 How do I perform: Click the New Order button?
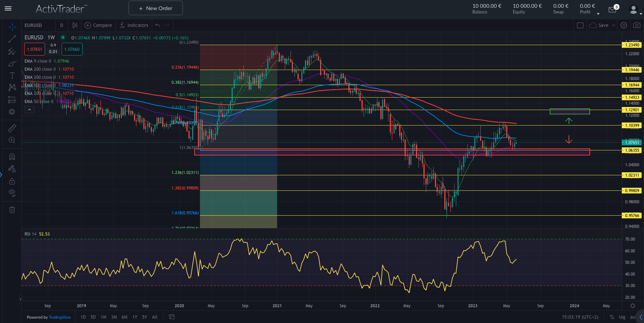[155, 8]
